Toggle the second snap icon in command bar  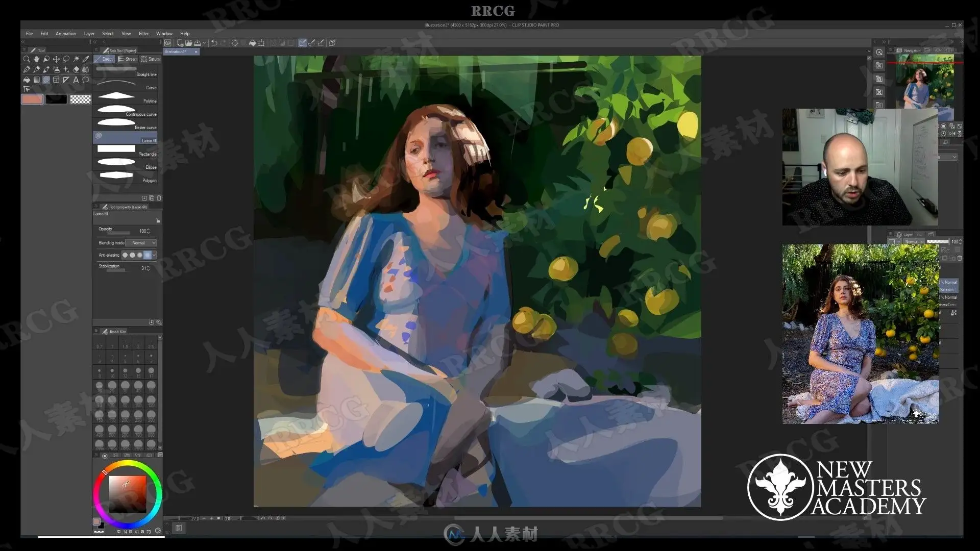(312, 43)
